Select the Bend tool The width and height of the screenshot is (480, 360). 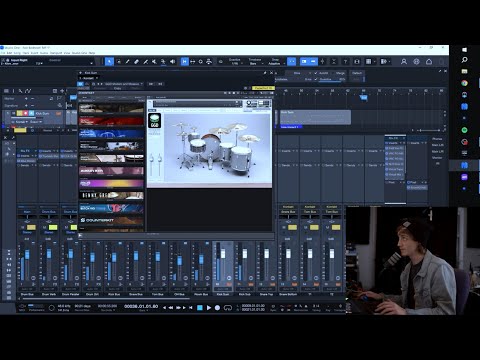[163, 62]
